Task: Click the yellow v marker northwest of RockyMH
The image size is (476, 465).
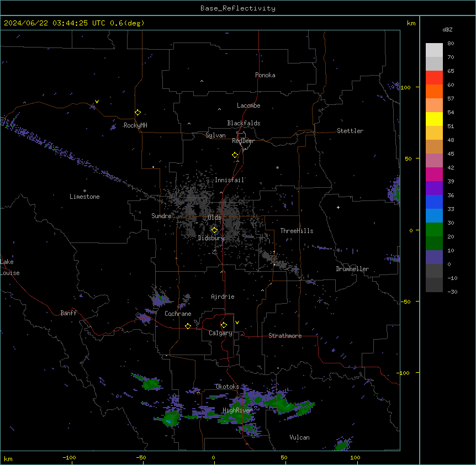Action: pos(97,102)
